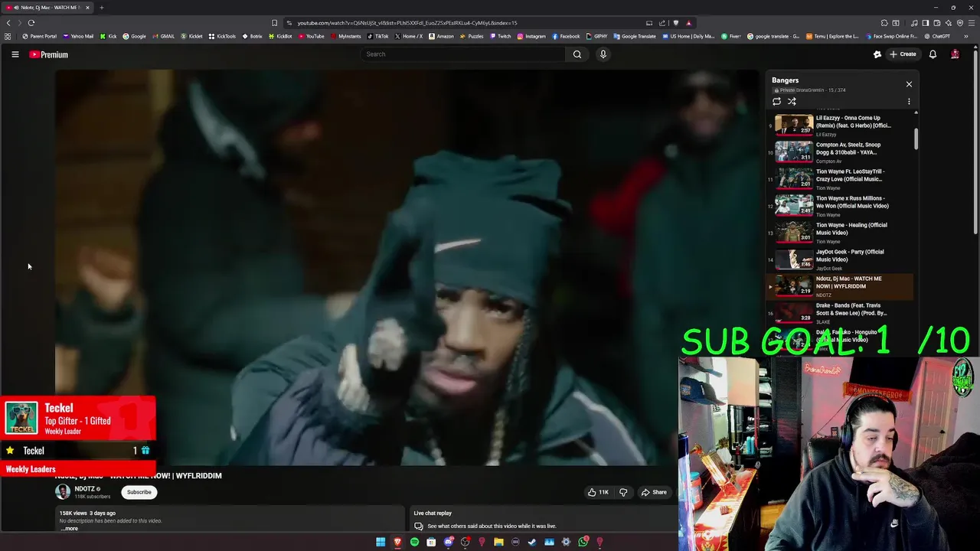The height and width of the screenshot is (551, 980).
Task: Open the Windows Start menu
Action: coord(381,542)
